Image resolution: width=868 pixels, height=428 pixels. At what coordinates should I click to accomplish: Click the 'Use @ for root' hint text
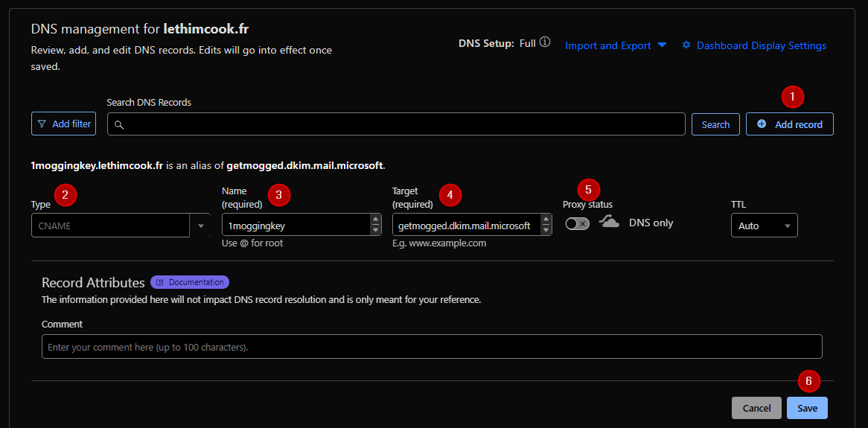(252, 243)
